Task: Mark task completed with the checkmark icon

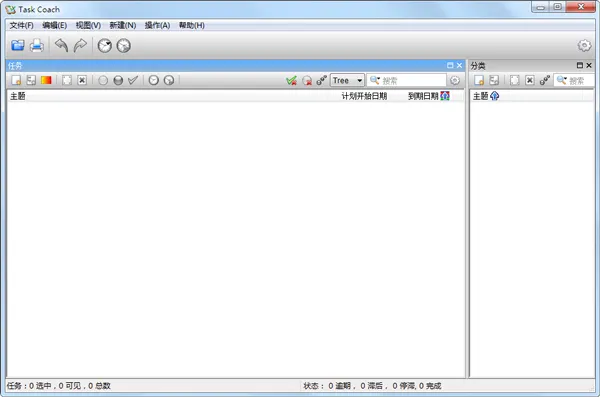Action: [x=133, y=80]
